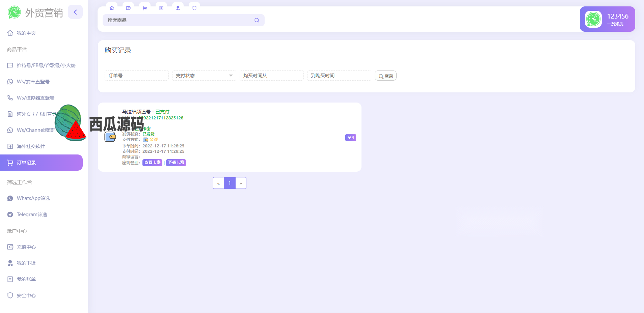Screen dimensions: 644x313
Task: Open 我的账单 menu item
Action: point(41,279)
